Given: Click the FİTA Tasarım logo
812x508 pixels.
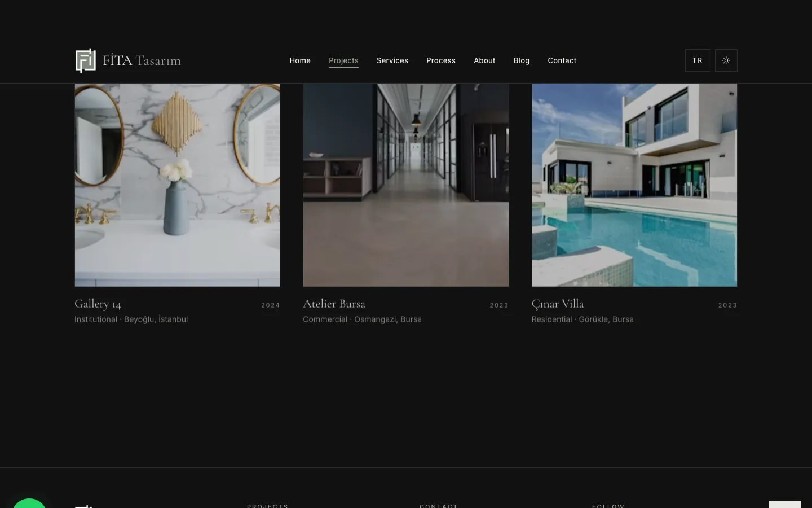Looking at the screenshot, I should pyautogui.click(x=128, y=60).
